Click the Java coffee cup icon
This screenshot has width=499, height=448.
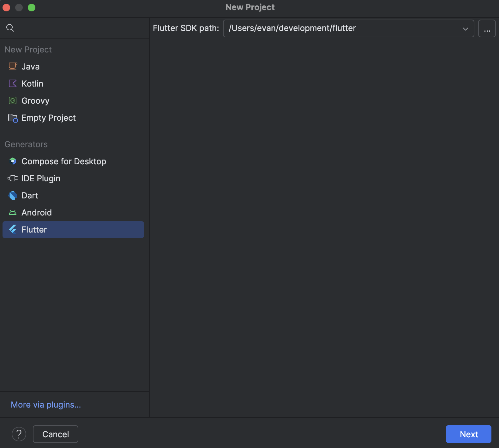(x=13, y=66)
